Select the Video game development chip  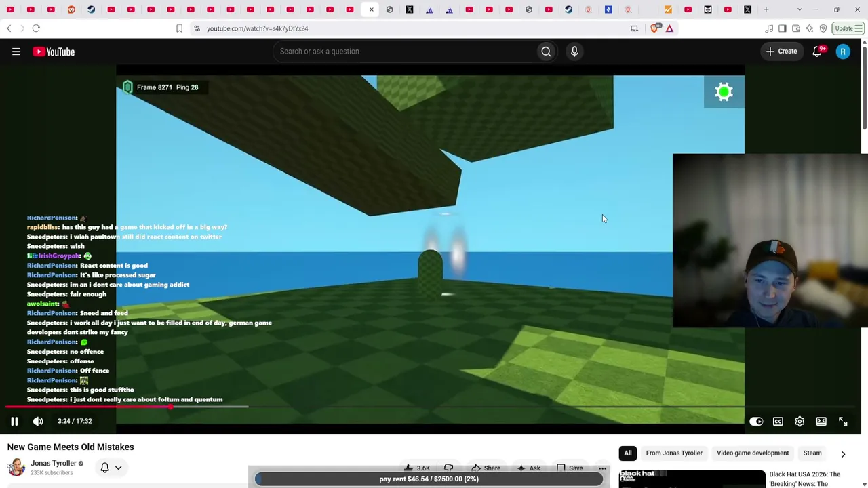(x=753, y=453)
